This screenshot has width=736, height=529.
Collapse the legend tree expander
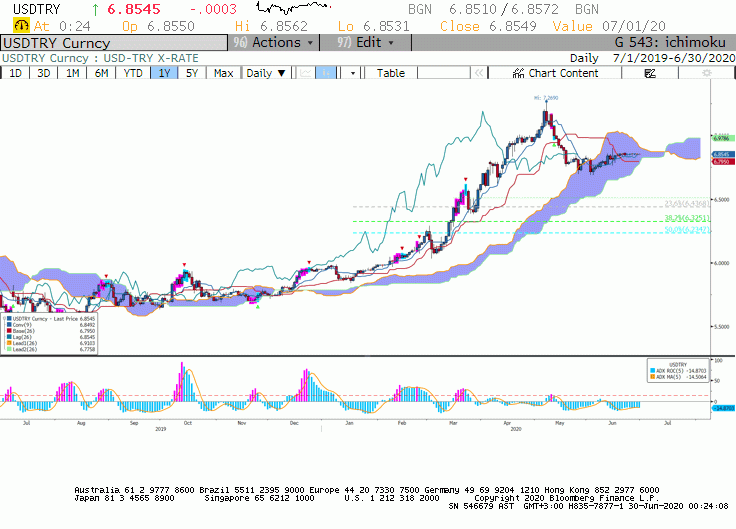(x=4, y=318)
